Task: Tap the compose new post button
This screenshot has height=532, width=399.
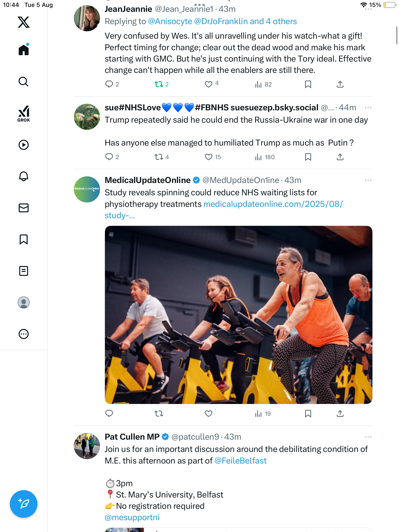Action: 24,504
